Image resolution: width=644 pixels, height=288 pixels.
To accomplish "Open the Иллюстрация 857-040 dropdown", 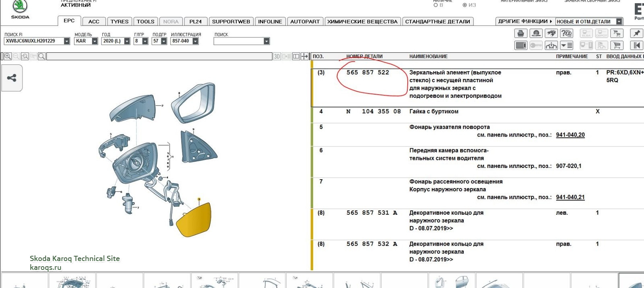I will [195, 41].
